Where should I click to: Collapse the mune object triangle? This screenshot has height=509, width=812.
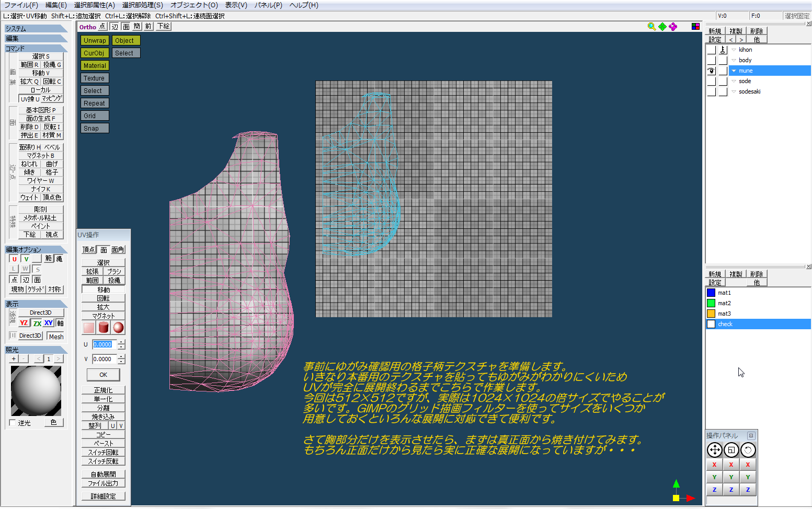pyautogui.click(x=734, y=71)
